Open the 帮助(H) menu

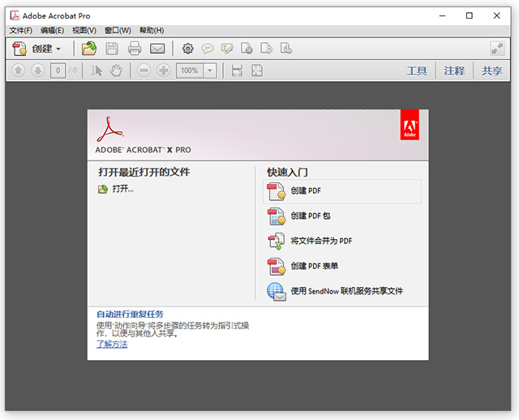pos(152,31)
